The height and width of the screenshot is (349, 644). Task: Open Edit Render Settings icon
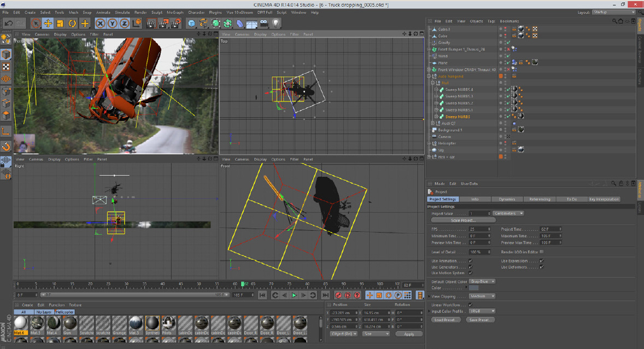click(x=176, y=24)
